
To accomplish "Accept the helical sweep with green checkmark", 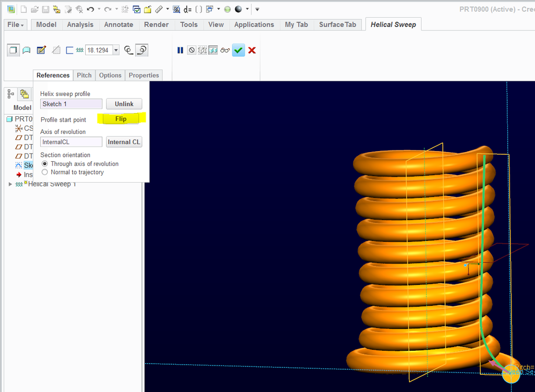I will [x=239, y=50].
